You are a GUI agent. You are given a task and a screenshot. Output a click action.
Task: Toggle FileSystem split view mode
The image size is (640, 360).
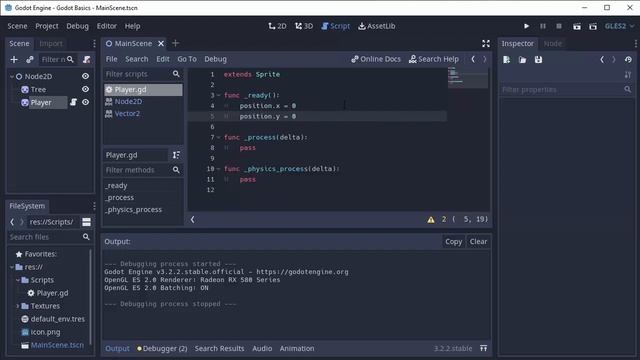point(87,222)
